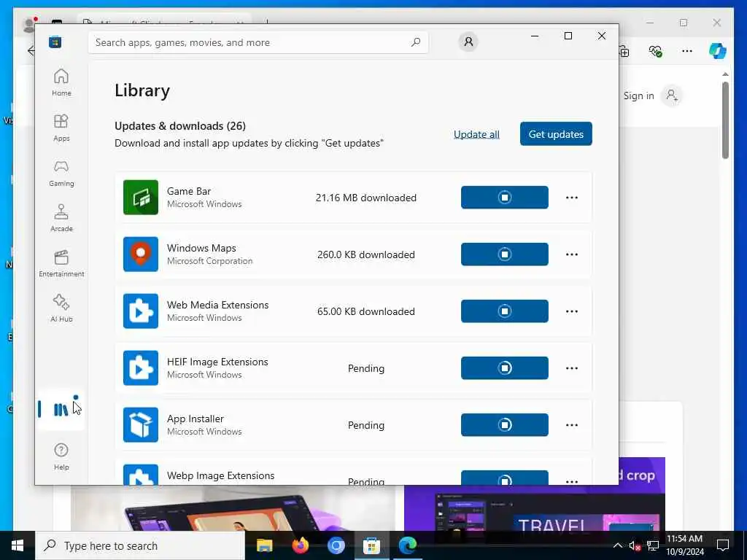Open the Arcade section
Screen dimensions: 747x560
61,218
